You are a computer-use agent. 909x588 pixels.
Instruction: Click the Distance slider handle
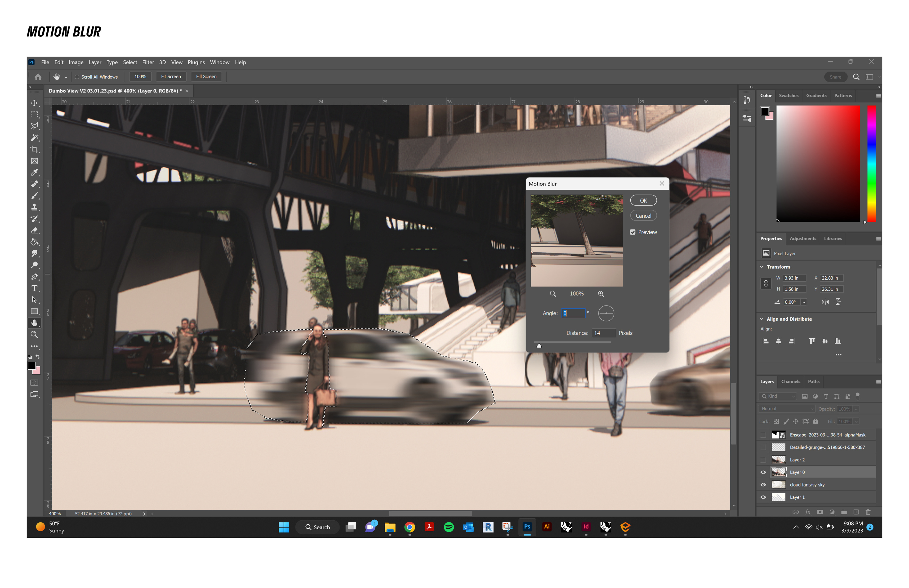(539, 345)
